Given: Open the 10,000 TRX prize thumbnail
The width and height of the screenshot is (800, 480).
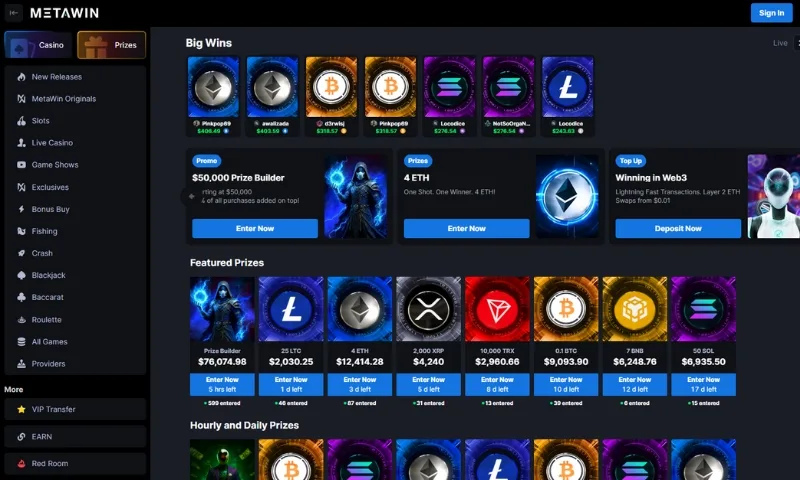Looking at the screenshot, I should (497, 309).
